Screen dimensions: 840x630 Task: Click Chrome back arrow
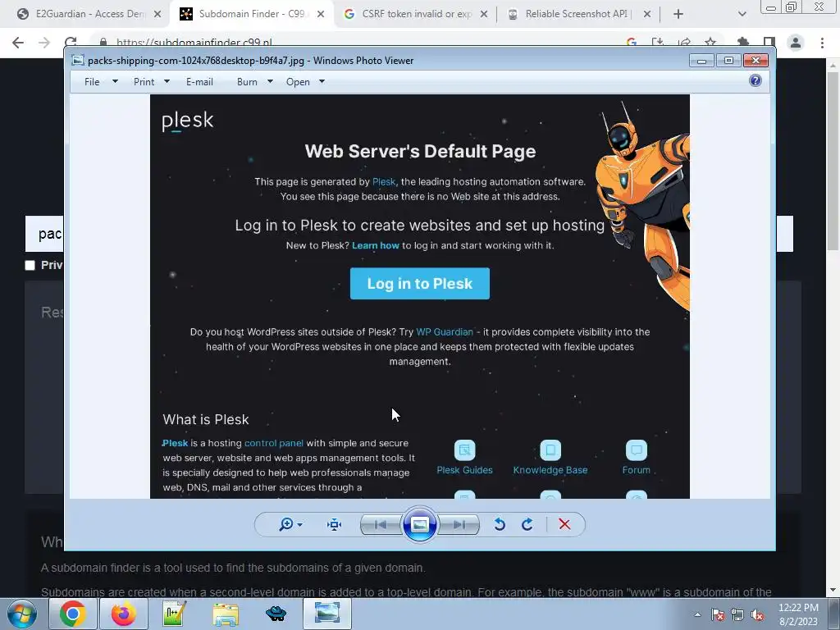(18, 43)
